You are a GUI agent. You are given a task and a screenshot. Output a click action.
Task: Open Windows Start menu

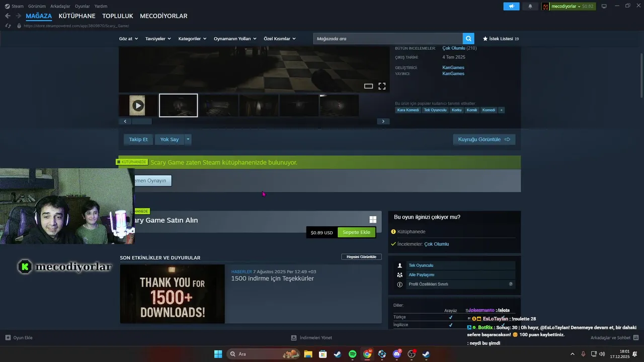coord(218,354)
